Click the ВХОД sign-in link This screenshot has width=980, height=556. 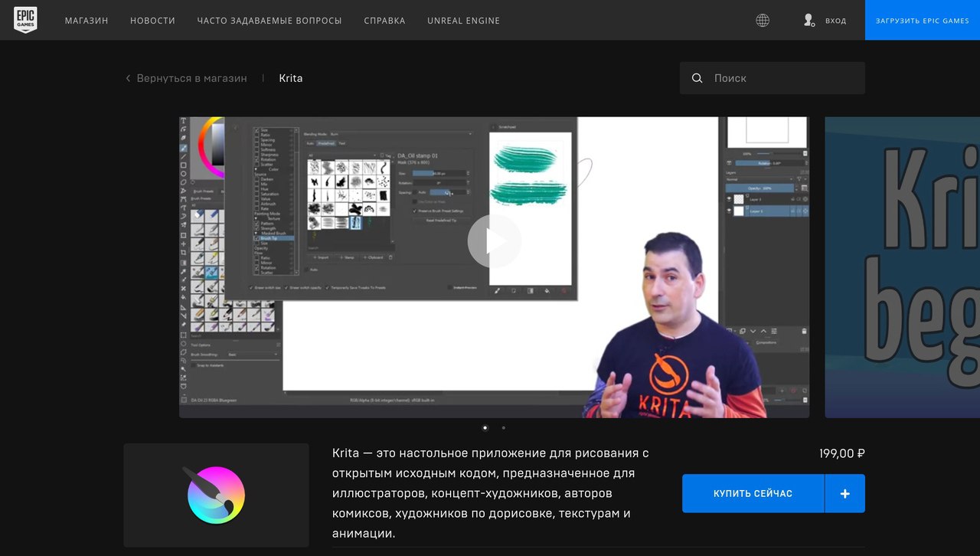point(835,21)
